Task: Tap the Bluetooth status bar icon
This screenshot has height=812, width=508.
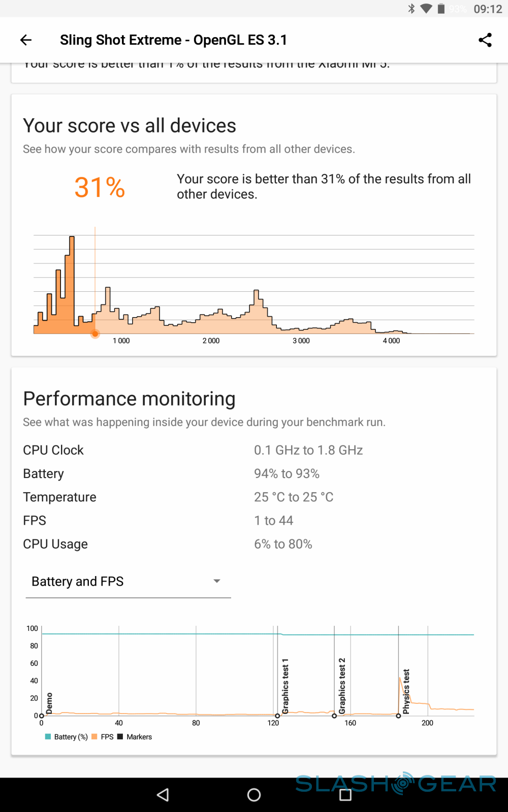Action: 411,9
